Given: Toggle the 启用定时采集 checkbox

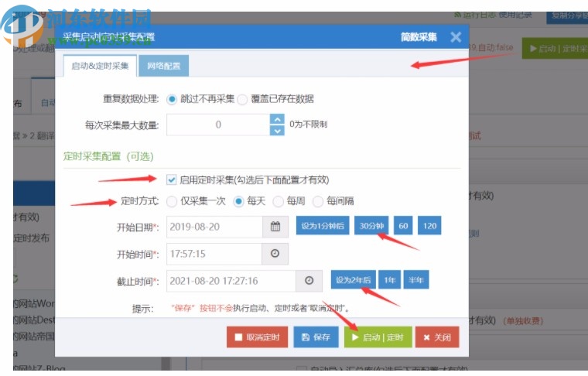Looking at the screenshot, I should (x=172, y=180).
